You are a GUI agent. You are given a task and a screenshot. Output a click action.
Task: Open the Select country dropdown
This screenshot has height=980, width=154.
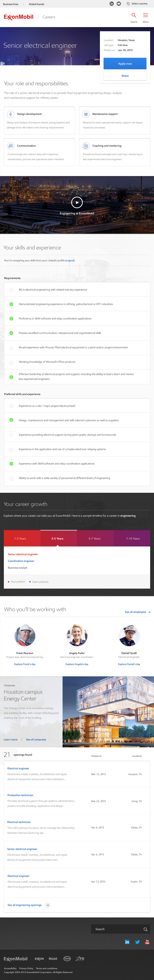pos(139,4)
